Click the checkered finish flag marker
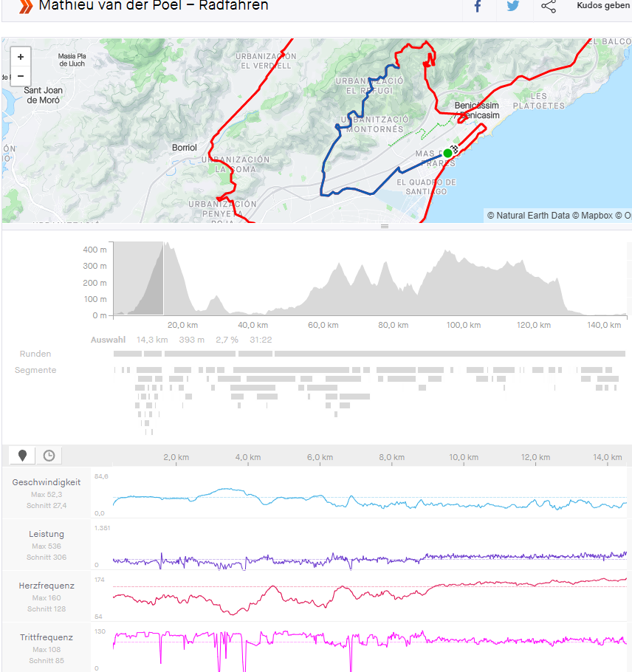 pos(456,148)
